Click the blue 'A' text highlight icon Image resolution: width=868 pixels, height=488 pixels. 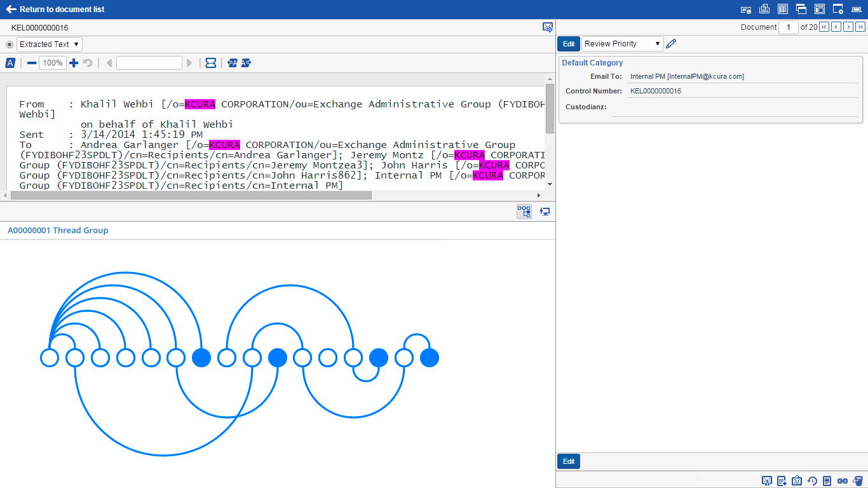(x=10, y=63)
